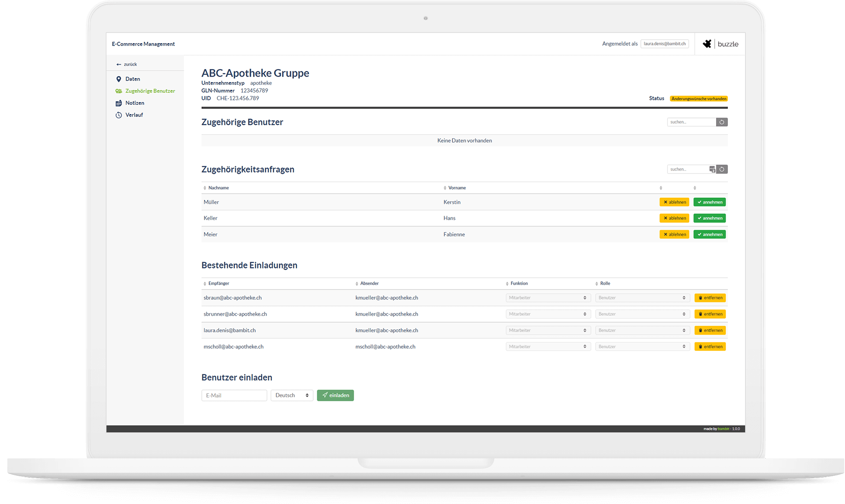Viewport: 845px width, 504px height.
Task: Select the E-Commerce Management title
Action: [x=143, y=44]
